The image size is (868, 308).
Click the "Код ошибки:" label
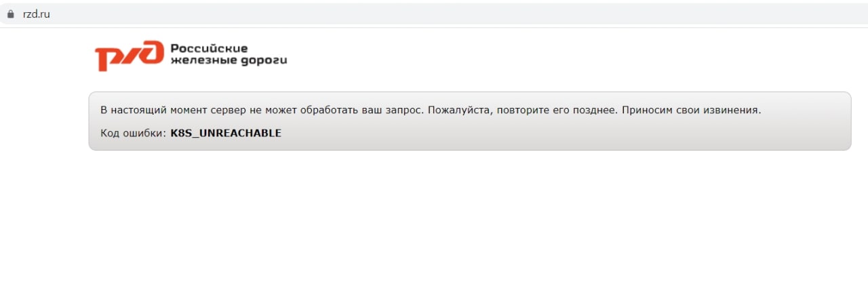[x=133, y=133]
